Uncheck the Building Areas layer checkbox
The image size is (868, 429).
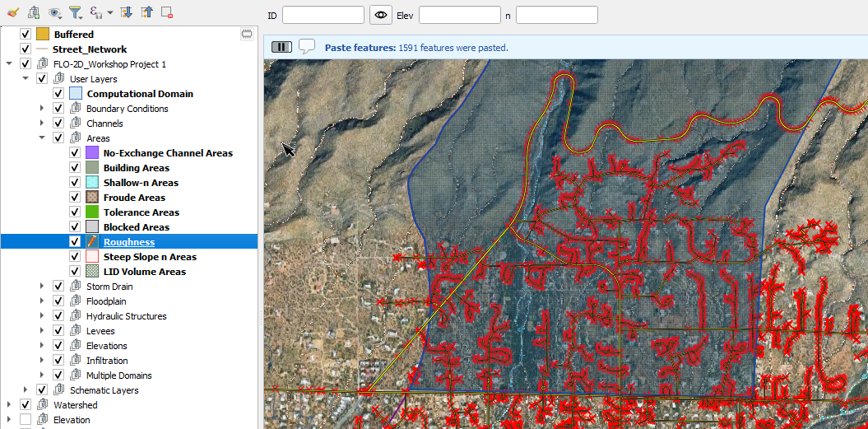click(x=75, y=168)
